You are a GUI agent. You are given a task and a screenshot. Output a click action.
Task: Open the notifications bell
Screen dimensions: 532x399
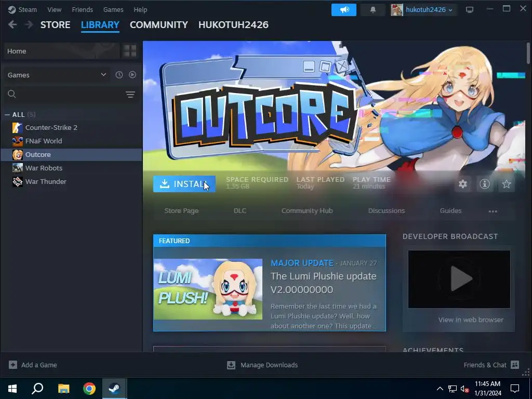373,9
